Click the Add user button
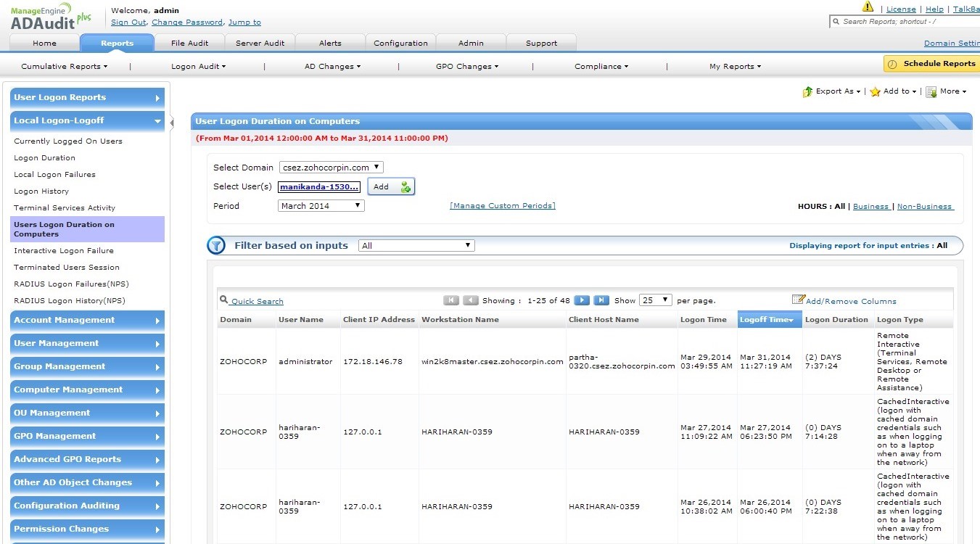Viewport: 980px width, 544px height. 391,186
